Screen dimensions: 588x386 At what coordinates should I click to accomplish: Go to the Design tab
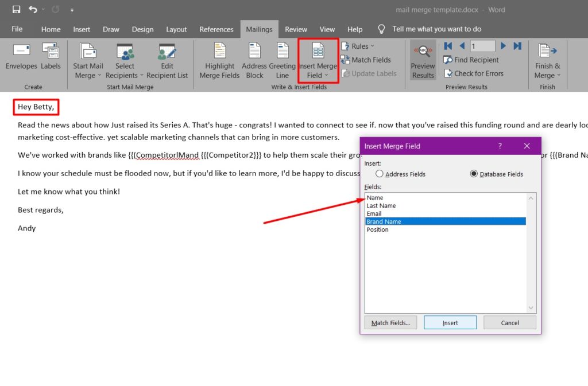(142, 29)
